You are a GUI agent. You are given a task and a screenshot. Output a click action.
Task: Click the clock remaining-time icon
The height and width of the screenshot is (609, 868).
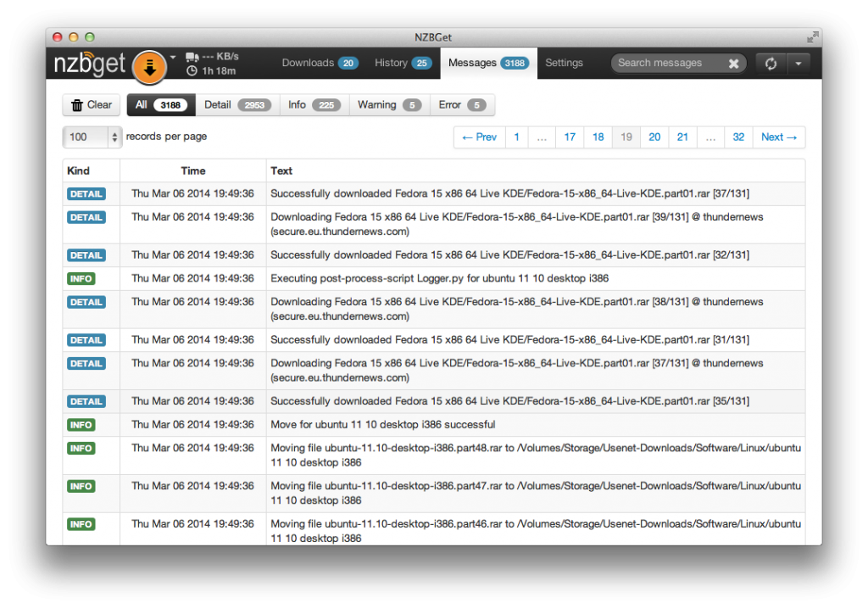click(x=192, y=71)
